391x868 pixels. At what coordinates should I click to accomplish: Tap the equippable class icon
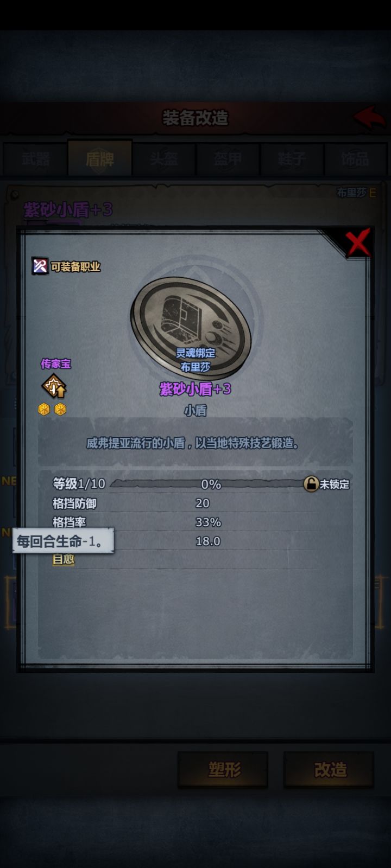(40, 266)
